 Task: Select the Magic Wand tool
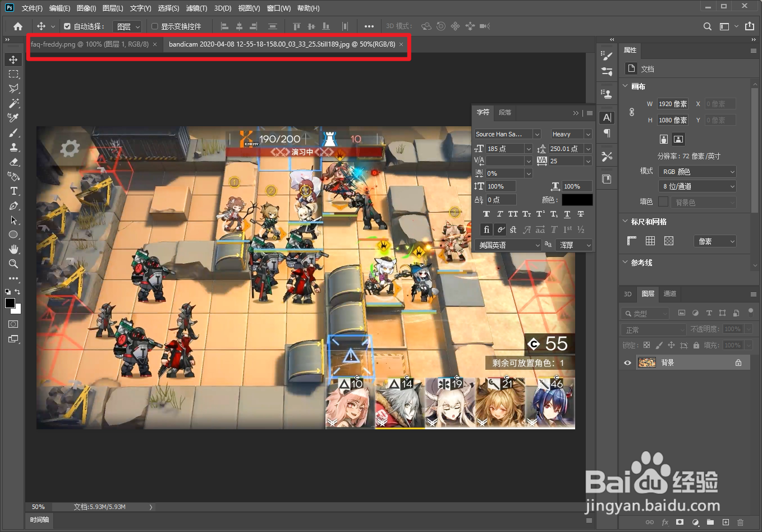click(x=13, y=103)
